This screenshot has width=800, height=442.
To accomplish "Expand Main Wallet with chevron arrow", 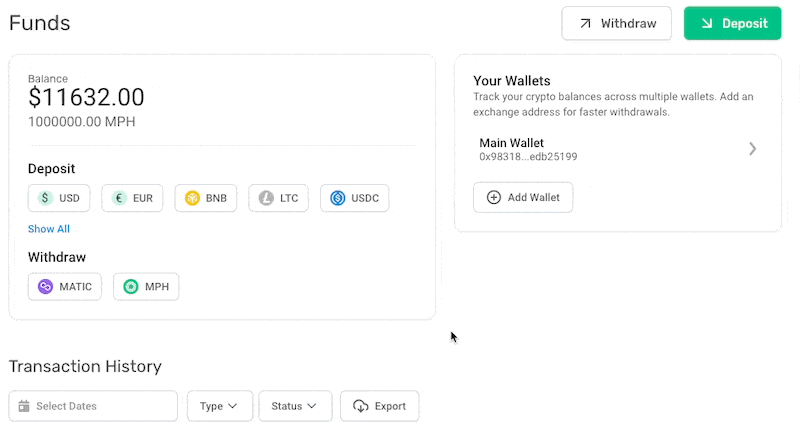I will [x=753, y=149].
